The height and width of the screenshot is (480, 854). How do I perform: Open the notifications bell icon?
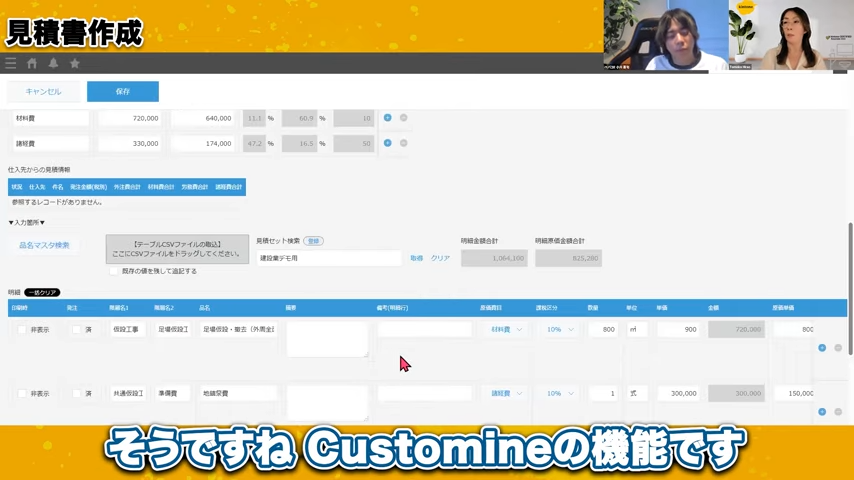click(53, 63)
